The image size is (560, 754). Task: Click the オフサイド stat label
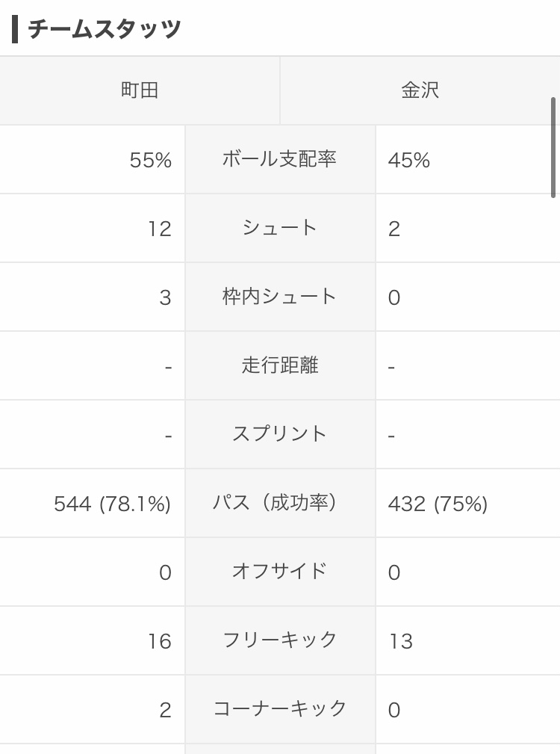click(x=279, y=572)
